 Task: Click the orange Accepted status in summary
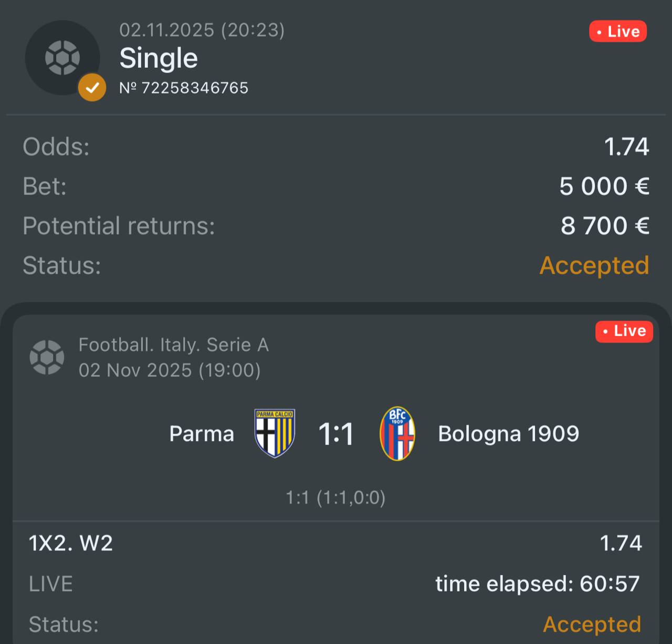[x=594, y=265]
